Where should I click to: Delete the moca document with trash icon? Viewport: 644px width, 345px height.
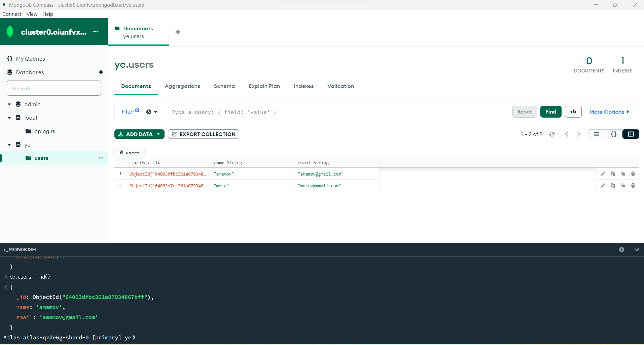(633, 186)
